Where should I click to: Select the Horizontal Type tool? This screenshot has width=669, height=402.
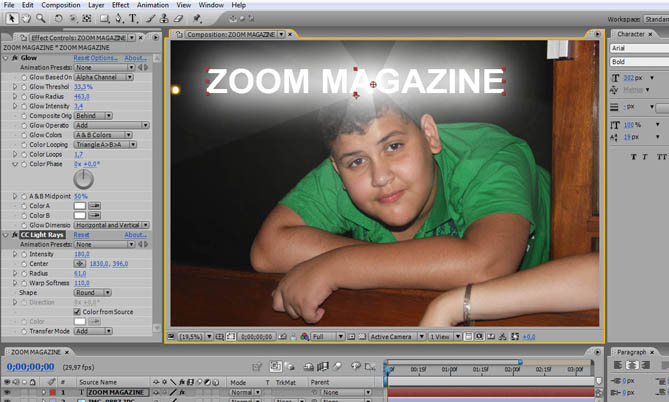pos(133,18)
